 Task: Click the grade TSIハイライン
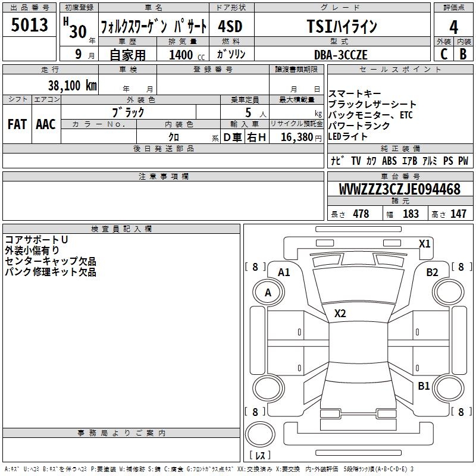(342, 26)
